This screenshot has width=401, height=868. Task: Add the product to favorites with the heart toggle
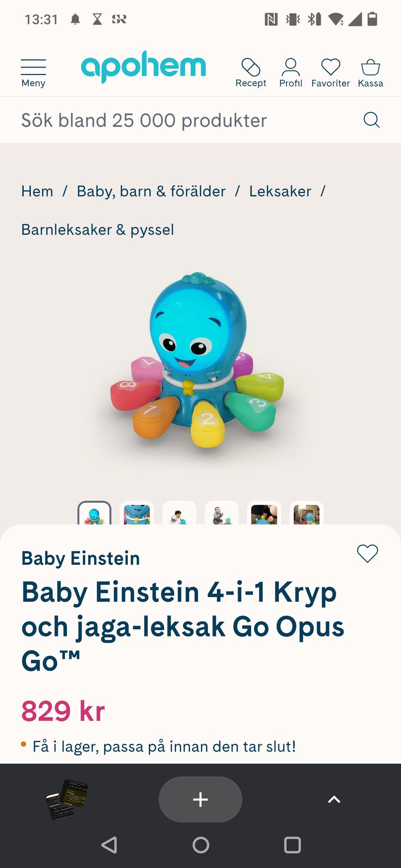pos(368,554)
